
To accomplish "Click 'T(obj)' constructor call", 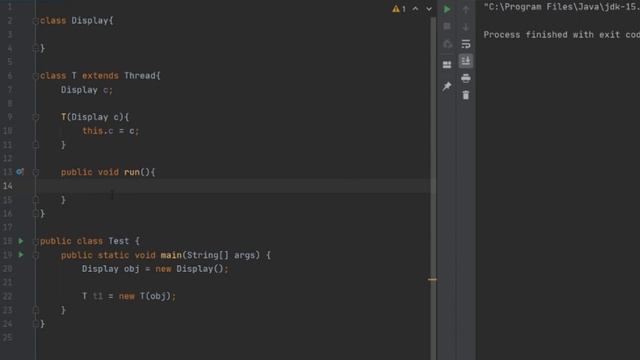I will (155, 296).
